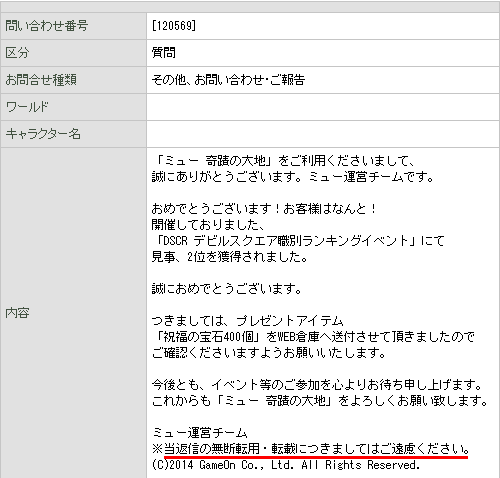Click the line おめでとうございます！お客様はなんと！
The width and height of the screenshot is (500, 478).
click(265, 209)
